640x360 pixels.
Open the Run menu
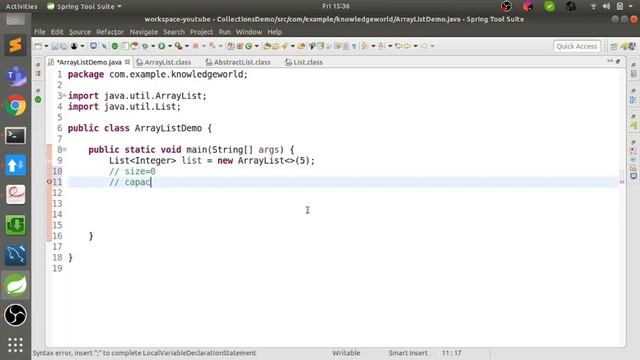point(224,32)
